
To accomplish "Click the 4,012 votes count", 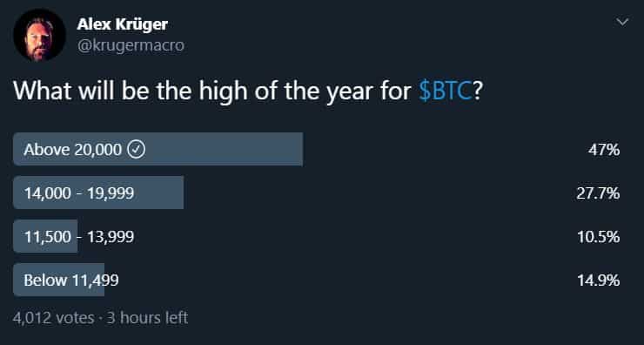I will pos(54,318).
